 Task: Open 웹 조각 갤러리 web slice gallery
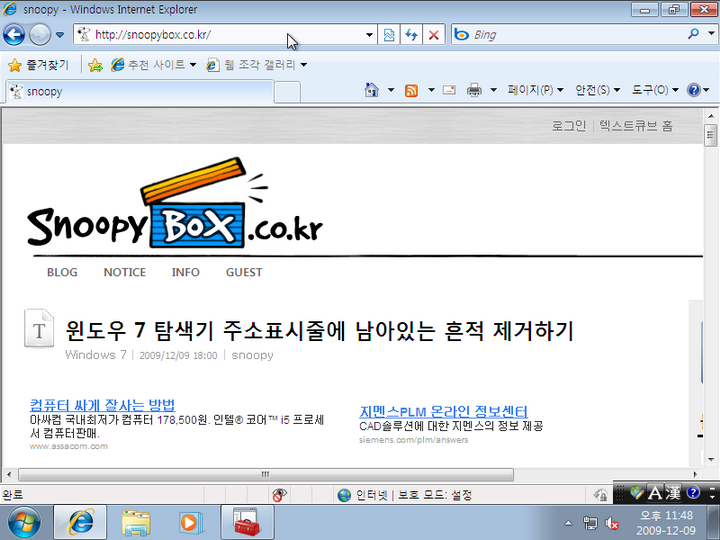(x=256, y=65)
